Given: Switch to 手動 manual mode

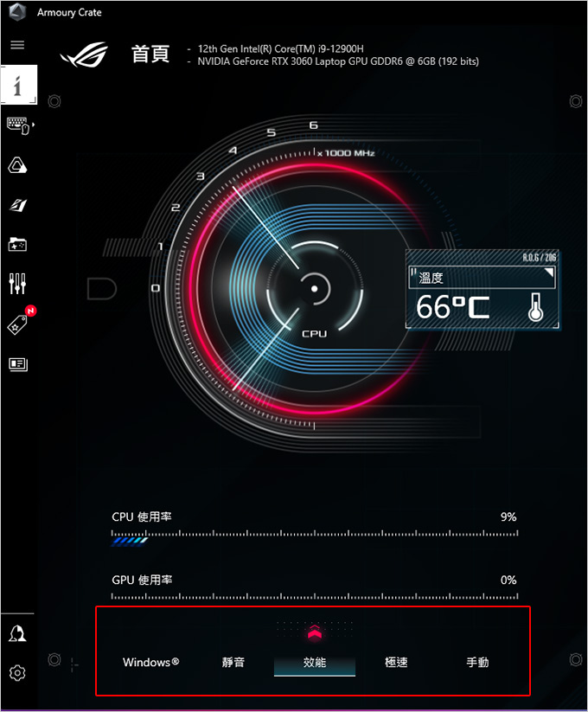Looking at the screenshot, I should (477, 662).
